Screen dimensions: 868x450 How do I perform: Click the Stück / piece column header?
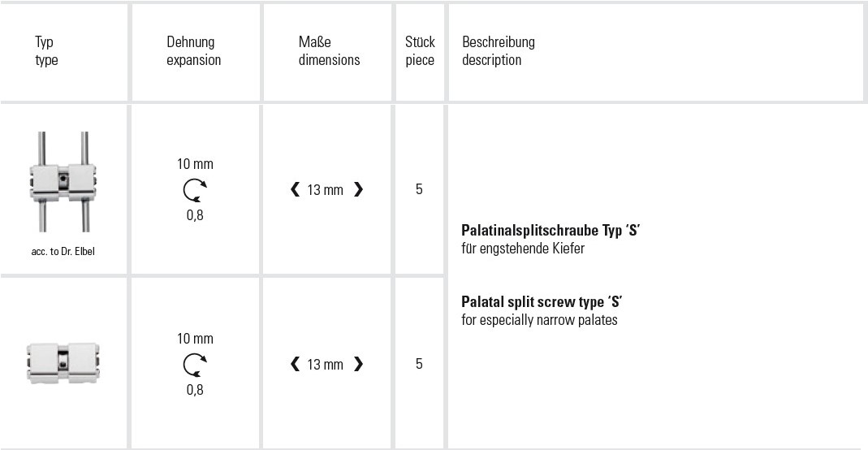(420, 51)
